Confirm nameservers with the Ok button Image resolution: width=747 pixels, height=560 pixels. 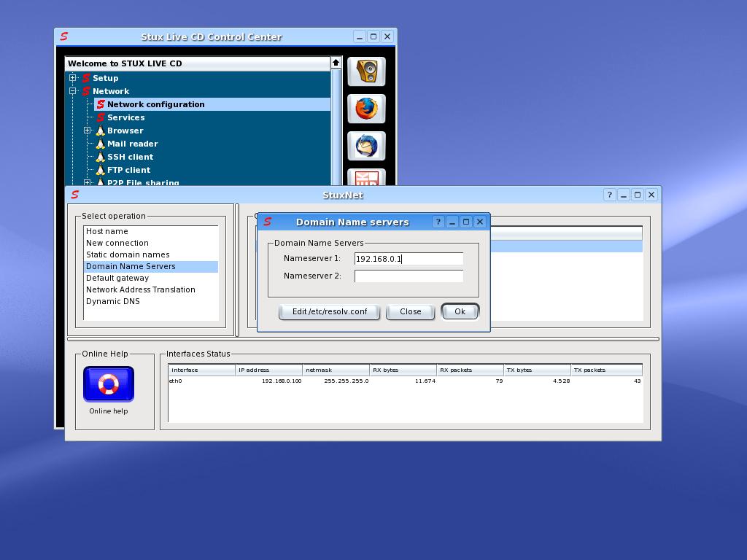[460, 311]
